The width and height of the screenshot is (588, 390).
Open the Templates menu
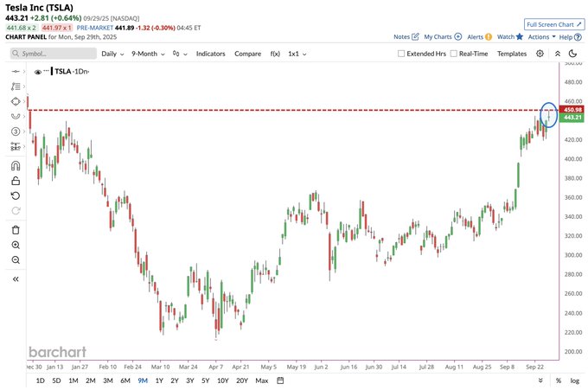[512, 54]
